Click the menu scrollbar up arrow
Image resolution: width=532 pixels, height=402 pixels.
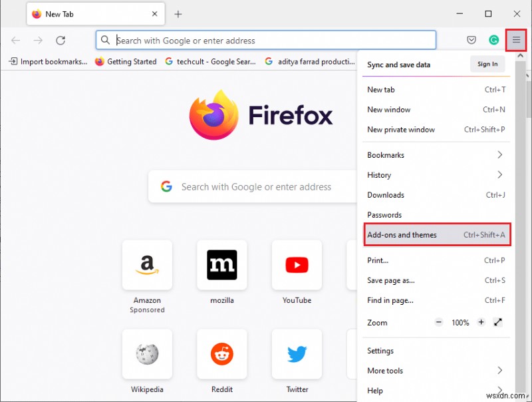click(x=520, y=56)
